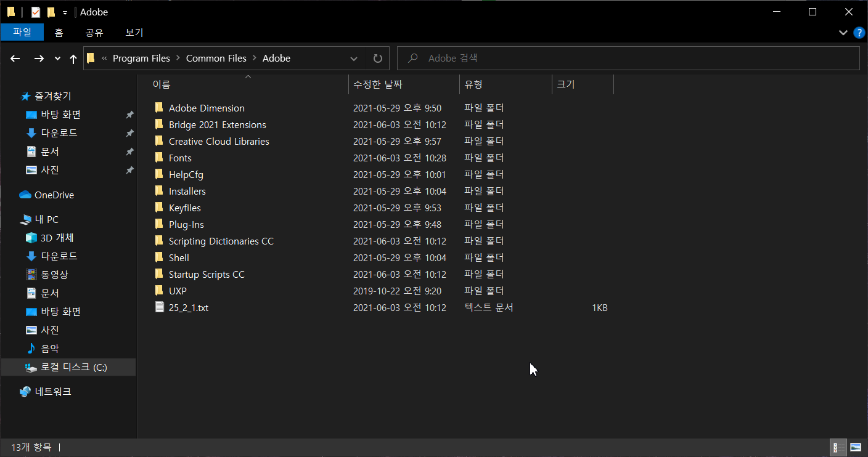Switch to details view icon in status bar
The width and height of the screenshot is (868, 457).
pos(838,447)
